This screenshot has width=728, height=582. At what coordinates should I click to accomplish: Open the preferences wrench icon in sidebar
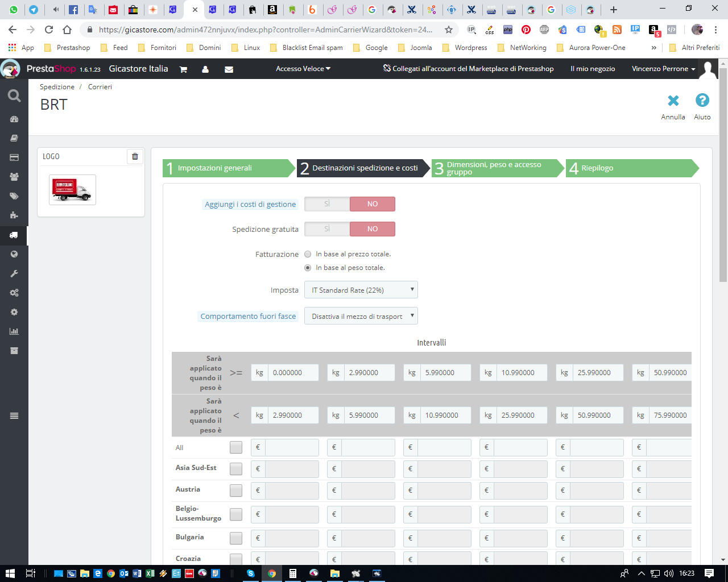[14, 273]
